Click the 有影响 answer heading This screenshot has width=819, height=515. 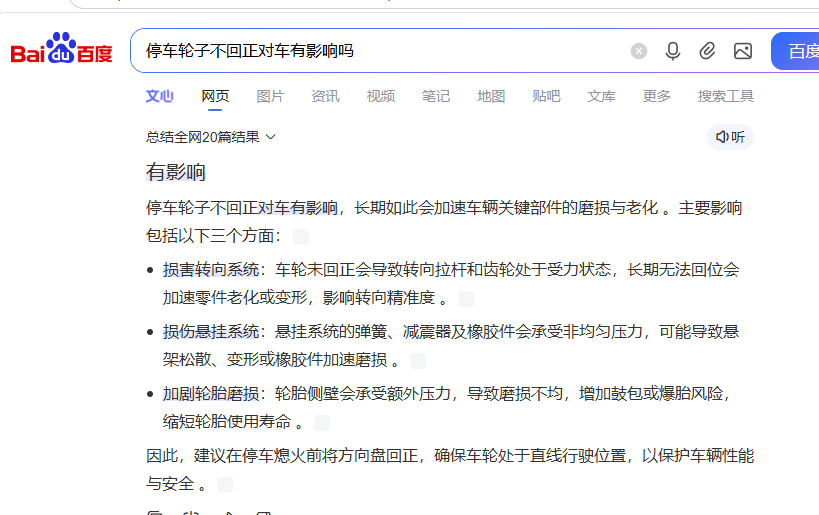point(176,172)
